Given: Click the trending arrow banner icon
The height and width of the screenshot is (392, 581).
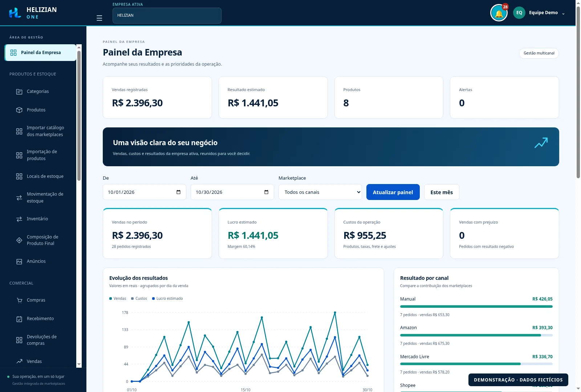Looking at the screenshot, I should pos(541,143).
